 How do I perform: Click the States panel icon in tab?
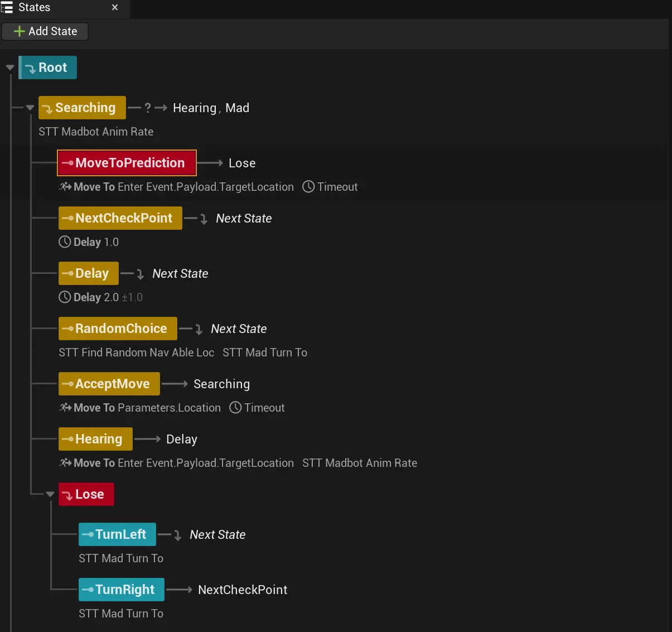pyautogui.click(x=7, y=8)
